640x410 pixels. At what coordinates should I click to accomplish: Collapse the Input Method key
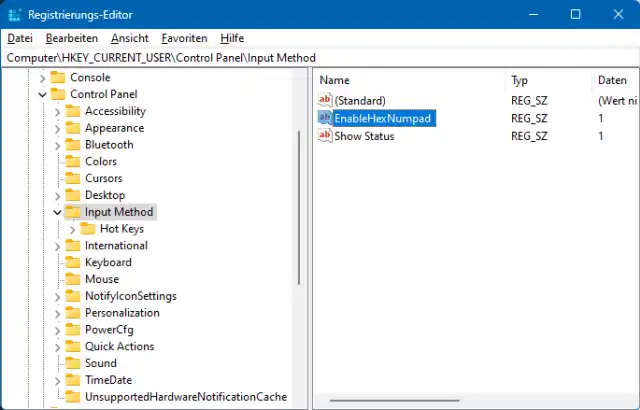pyautogui.click(x=56, y=212)
